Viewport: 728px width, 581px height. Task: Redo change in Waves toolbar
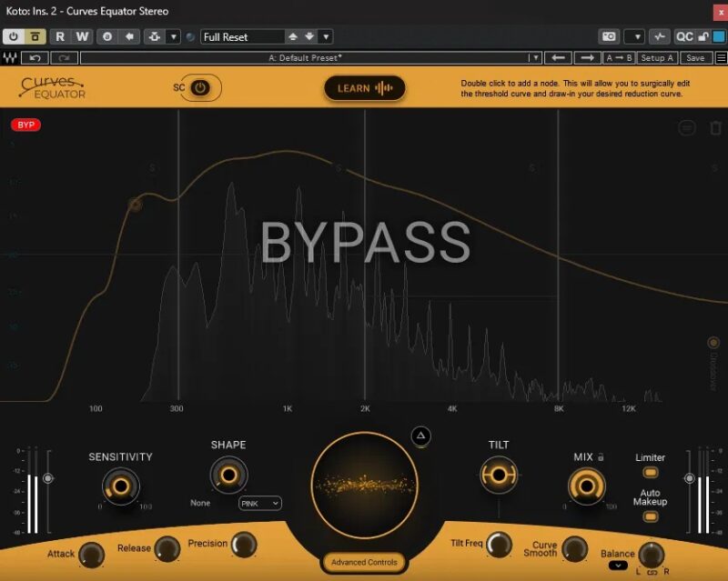coord(64,58)
